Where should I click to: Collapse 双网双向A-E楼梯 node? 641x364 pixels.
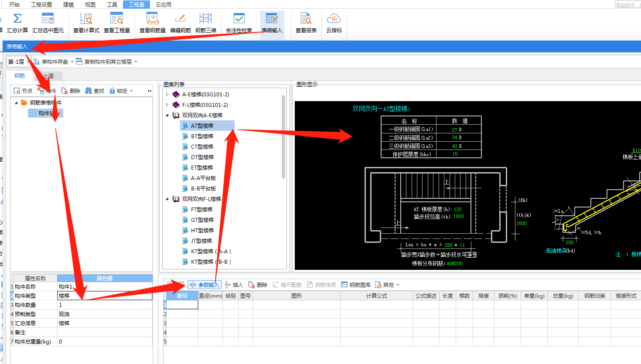(167, 115)
